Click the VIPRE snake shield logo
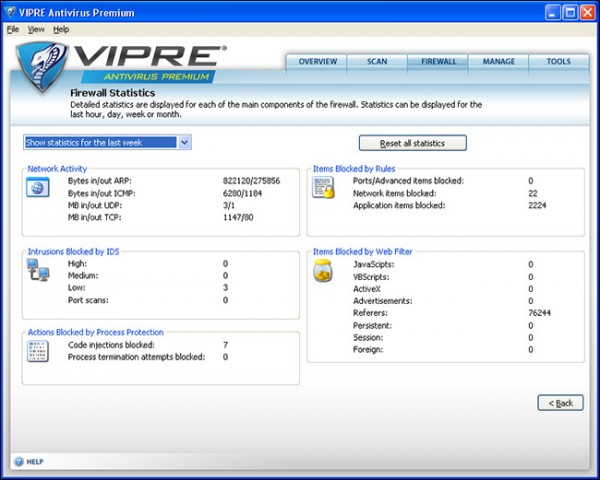The image size is (600, 480). point(42,67)
